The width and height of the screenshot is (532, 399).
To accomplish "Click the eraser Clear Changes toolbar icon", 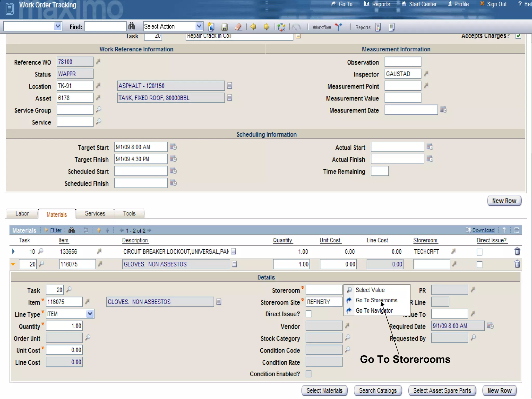I will pos(238,27).
